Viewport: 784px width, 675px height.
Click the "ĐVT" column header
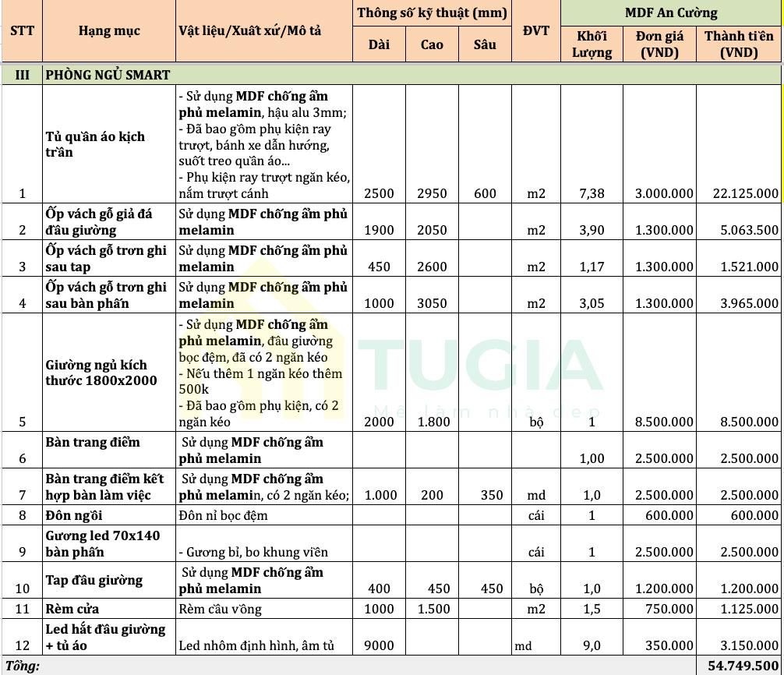(536, 31)
